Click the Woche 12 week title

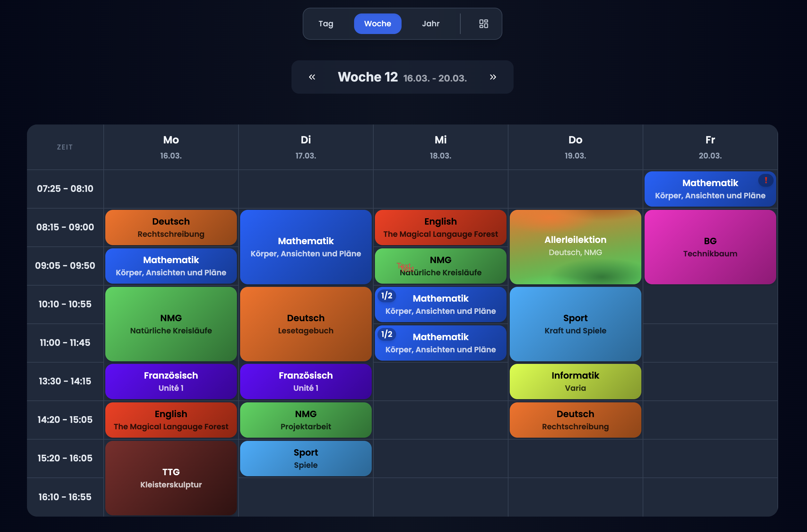pyautogui.click(x=368, y=77)
